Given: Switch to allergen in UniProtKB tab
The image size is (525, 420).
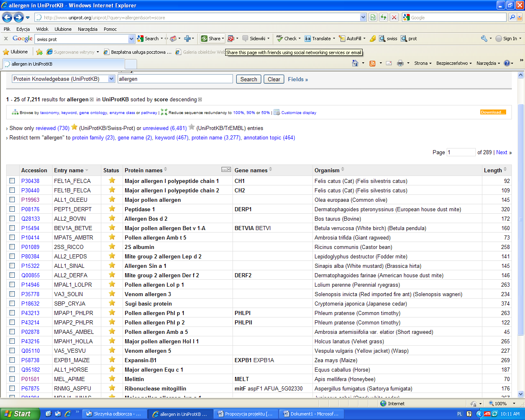Looking at the screenshot, I should click(64, 64).
